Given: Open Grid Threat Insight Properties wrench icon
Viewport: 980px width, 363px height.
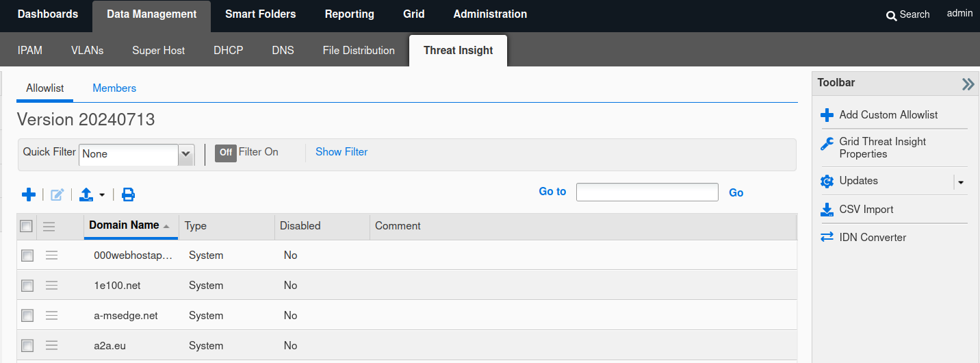Looking at the screenshot, I should click(x=827, y=142).
